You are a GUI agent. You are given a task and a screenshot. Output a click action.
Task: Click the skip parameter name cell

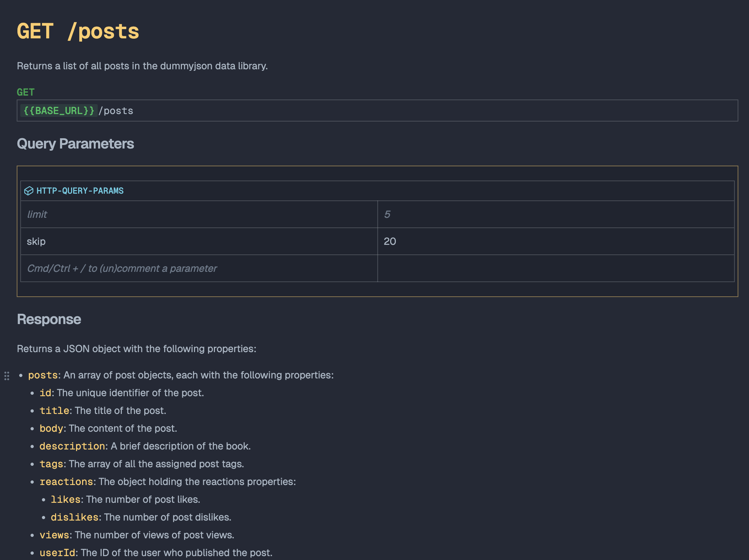pos(199,241)
